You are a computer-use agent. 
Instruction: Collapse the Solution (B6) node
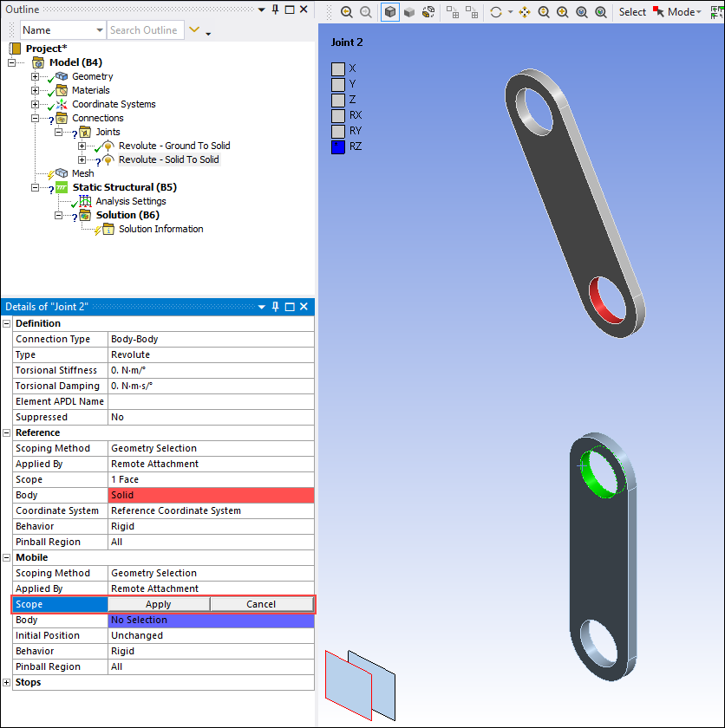click(58, 216)
